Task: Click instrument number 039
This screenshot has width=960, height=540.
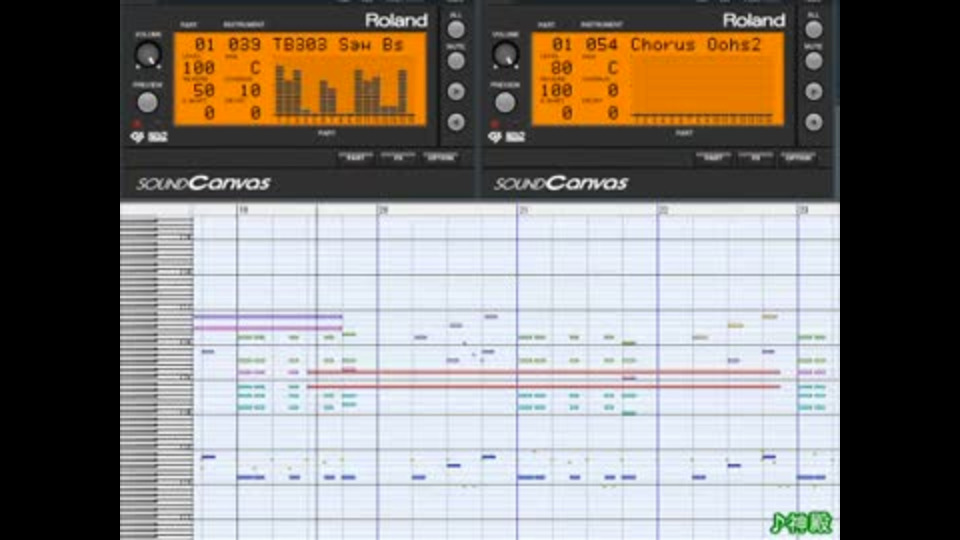Action: coord(244,45)
